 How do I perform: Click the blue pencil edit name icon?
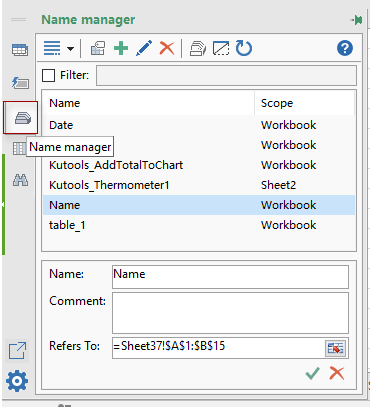click(x=144, y=48)
